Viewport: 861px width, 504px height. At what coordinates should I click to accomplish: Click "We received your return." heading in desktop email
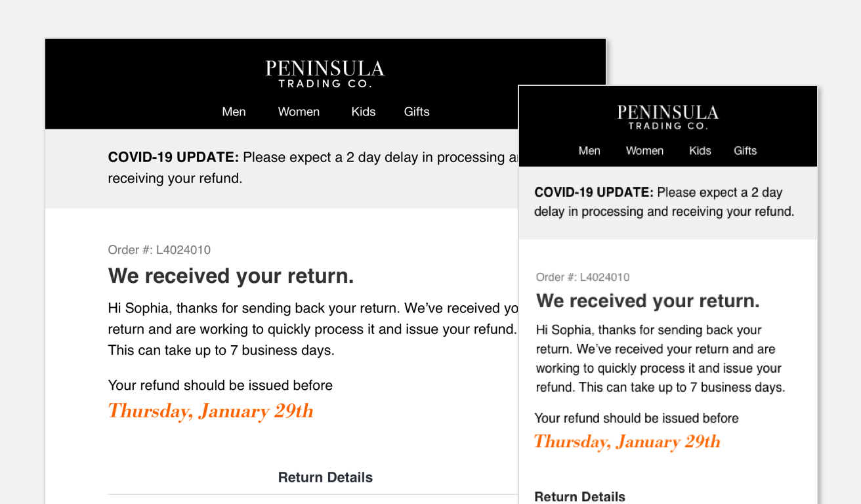231,276
